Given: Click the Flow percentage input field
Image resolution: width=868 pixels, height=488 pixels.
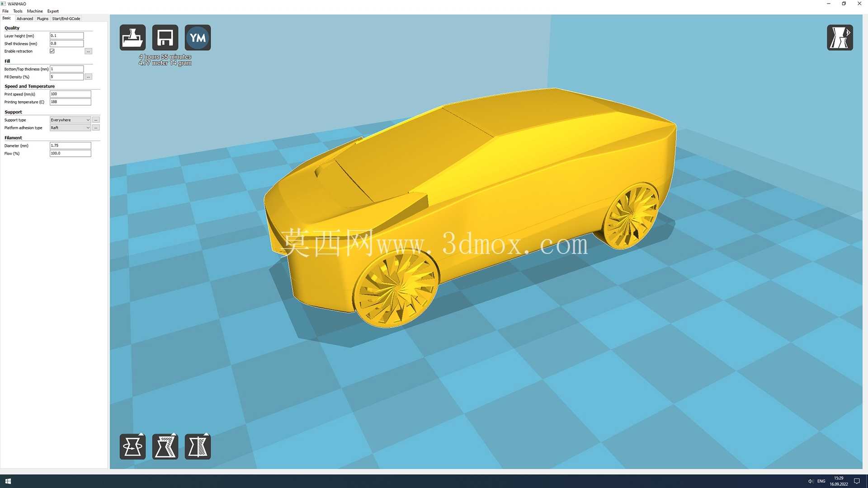Looking at the screenshot, I should pyautogui.click(x=70, y=153).
